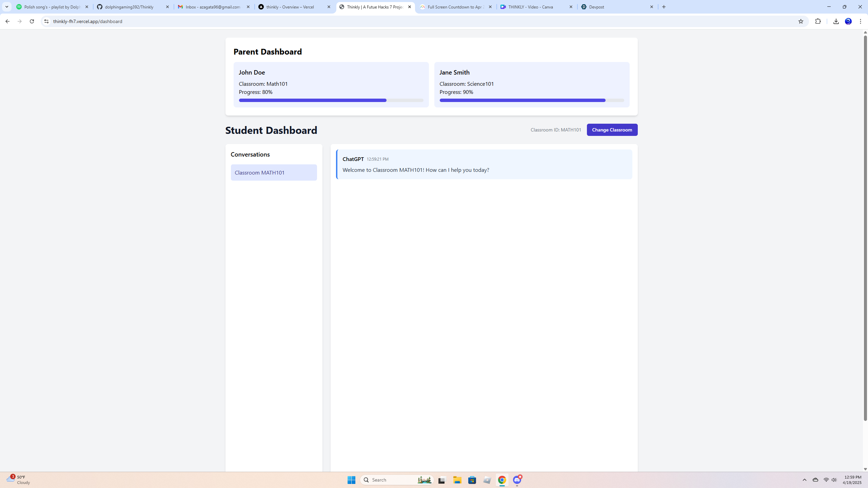The width and height of the screenshot is (868, 488).
Task: Click the Windows Start button
Action: (x=351, y=480)
